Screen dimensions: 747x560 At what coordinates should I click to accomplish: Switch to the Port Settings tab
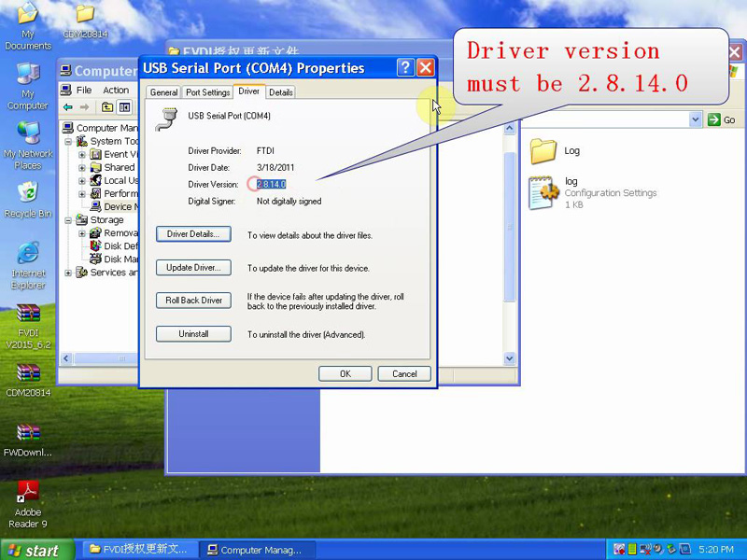207,92
